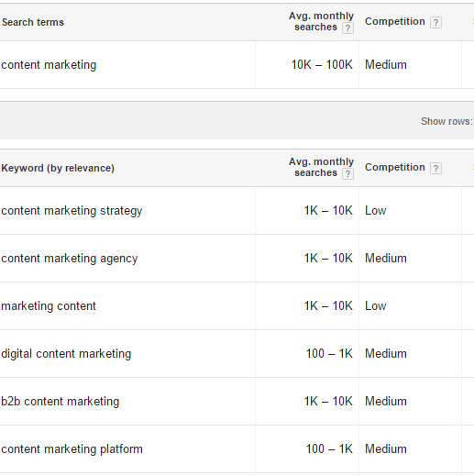Select the b2b content marketing keyword

pyautogui.click(x=61, y=402)
